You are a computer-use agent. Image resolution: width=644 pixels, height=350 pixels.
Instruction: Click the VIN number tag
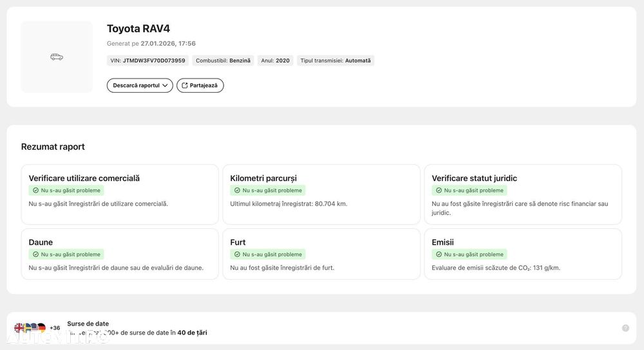147,61
